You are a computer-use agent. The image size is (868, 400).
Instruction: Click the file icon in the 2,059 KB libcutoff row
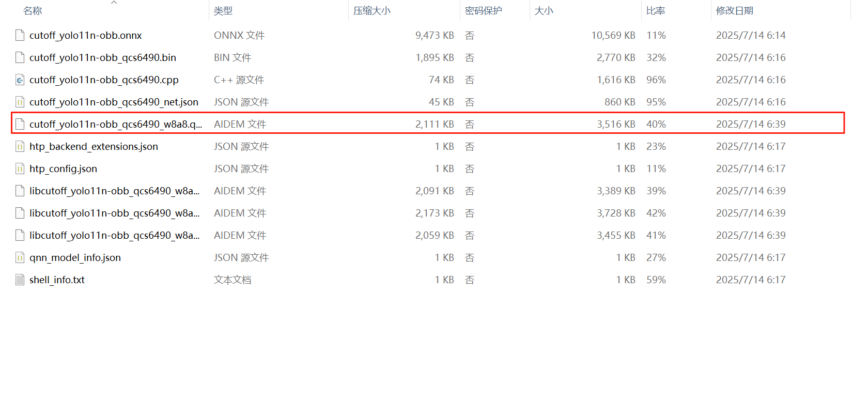[x=20, y=235]
